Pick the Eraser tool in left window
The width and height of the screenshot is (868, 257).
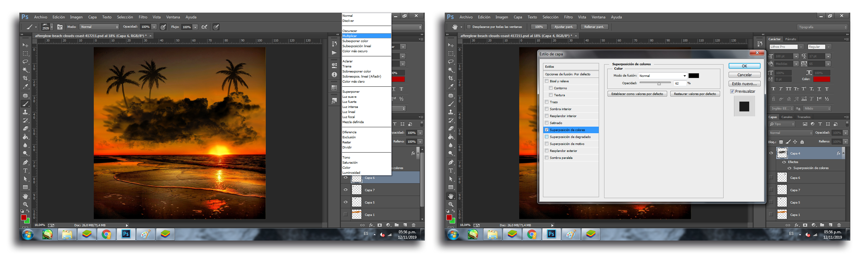pos(25,129)
